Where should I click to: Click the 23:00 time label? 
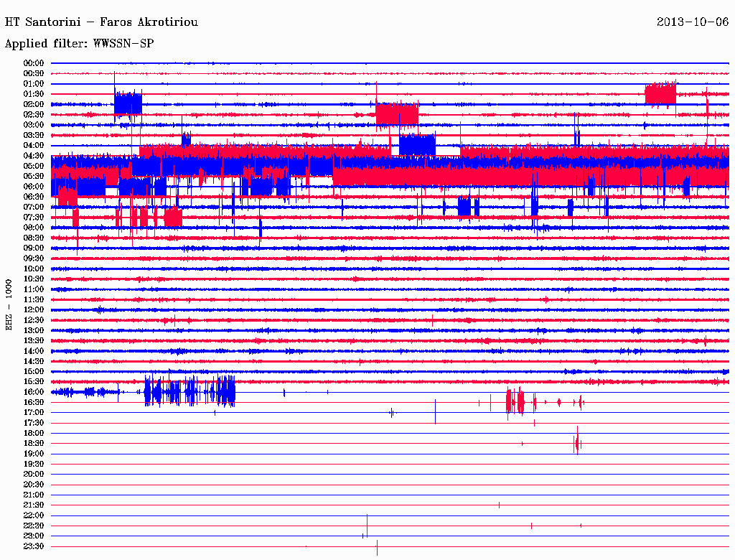pos(34,536)
